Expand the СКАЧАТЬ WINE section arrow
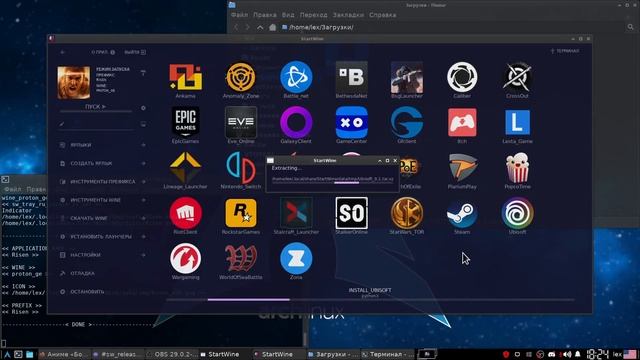This screenshot has width=640, height=360. (144, 218)
